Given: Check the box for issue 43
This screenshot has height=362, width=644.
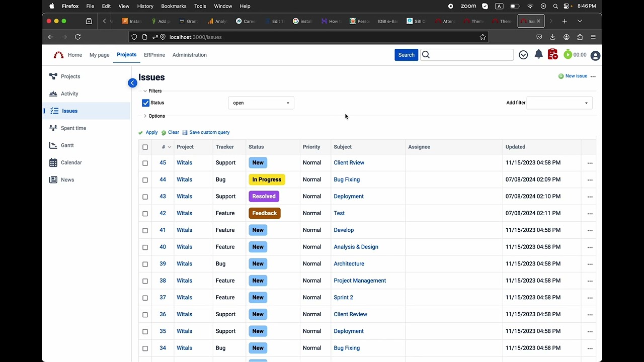Looking at the screenshot, I should coord(145,197).
